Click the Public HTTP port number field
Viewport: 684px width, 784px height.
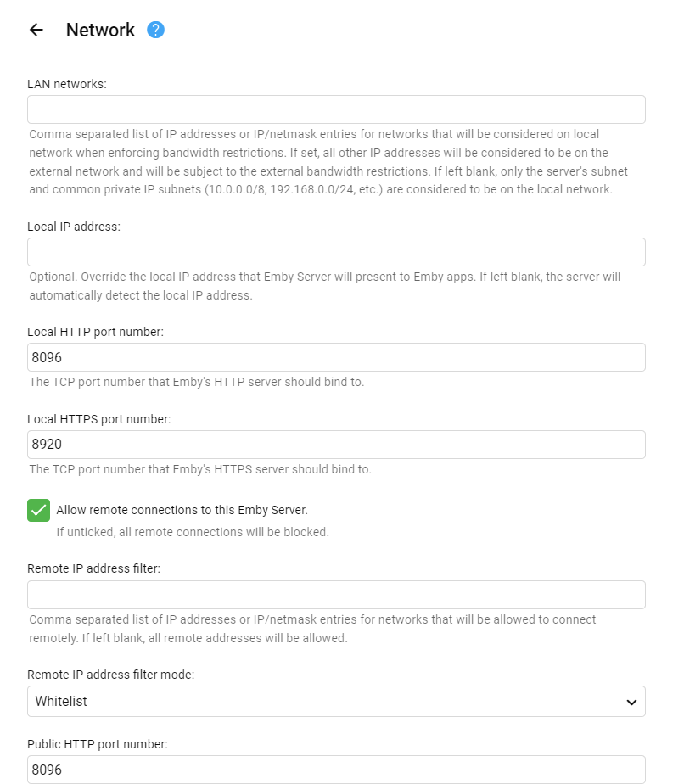pyautogui.click(x=336, y=770)
